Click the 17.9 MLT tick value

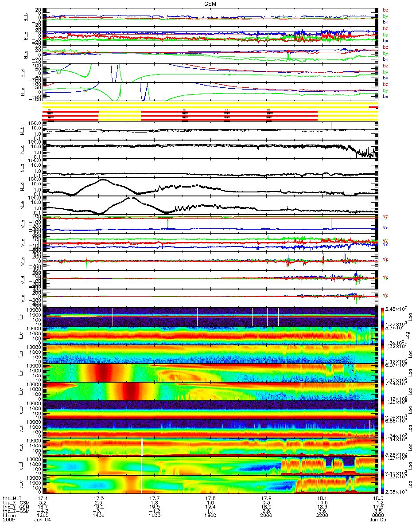(266, 499)
